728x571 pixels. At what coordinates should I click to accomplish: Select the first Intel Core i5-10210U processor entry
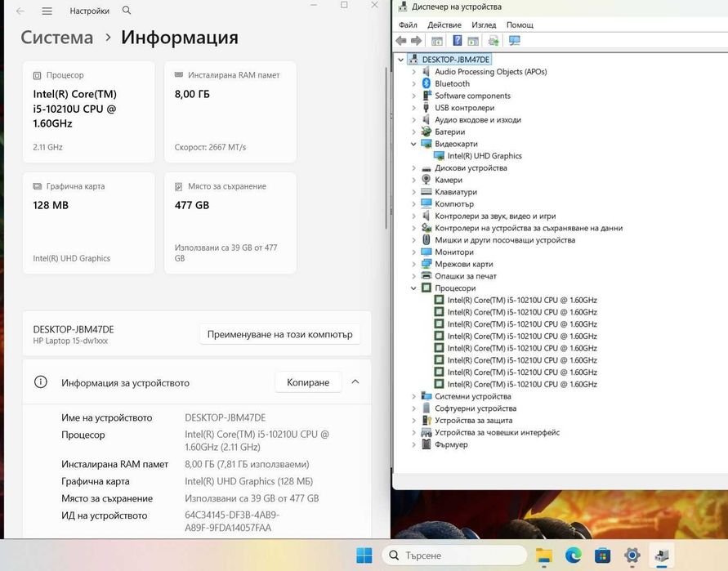point(522,301)
